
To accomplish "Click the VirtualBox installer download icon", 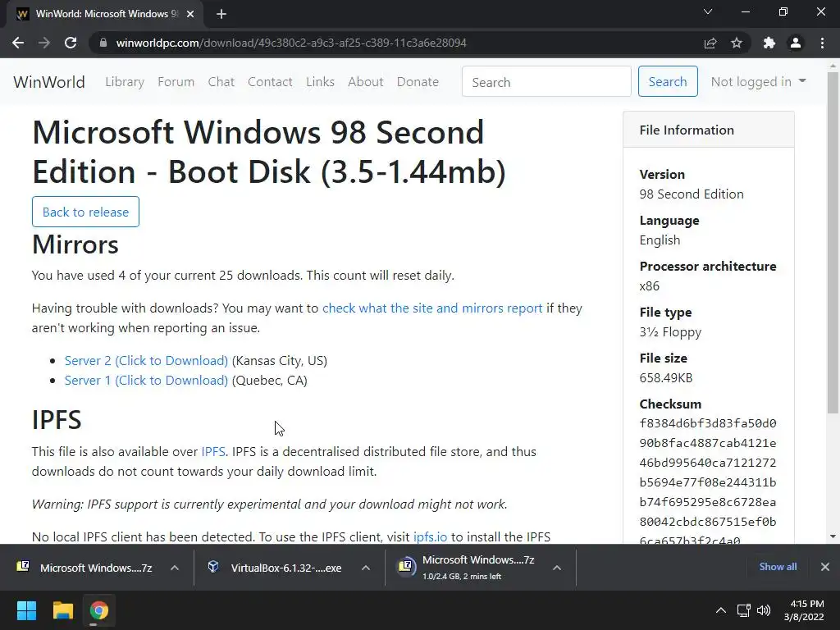I will tap(213, 567).
